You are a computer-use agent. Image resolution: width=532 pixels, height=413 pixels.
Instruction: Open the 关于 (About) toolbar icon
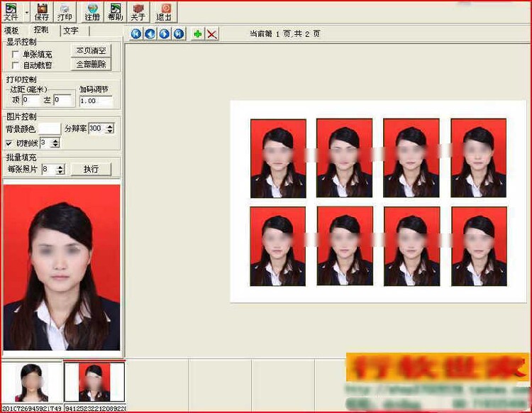coord(138,12)
